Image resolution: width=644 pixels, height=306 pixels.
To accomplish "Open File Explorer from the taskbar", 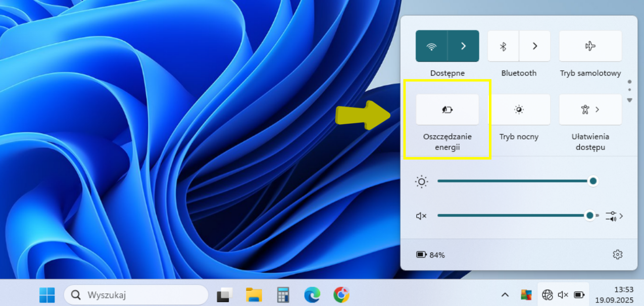I will [254, 294].
